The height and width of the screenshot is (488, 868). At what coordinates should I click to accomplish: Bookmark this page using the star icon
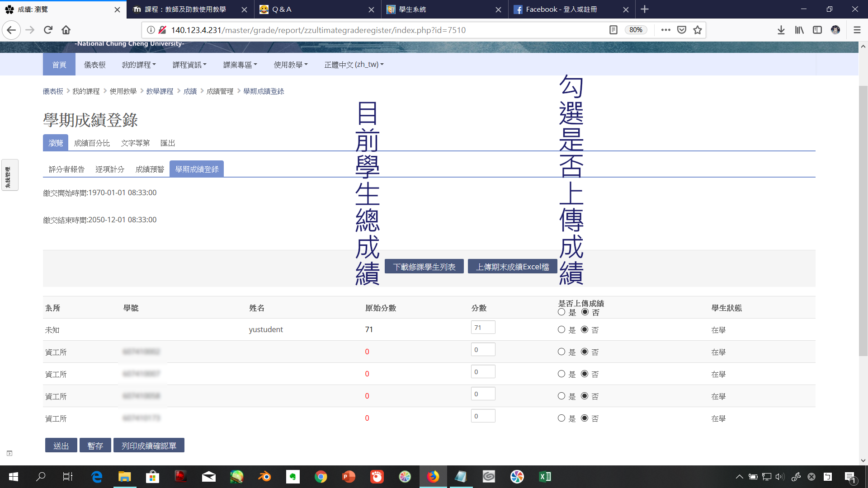pyautogui.click(x=697, y=30)
